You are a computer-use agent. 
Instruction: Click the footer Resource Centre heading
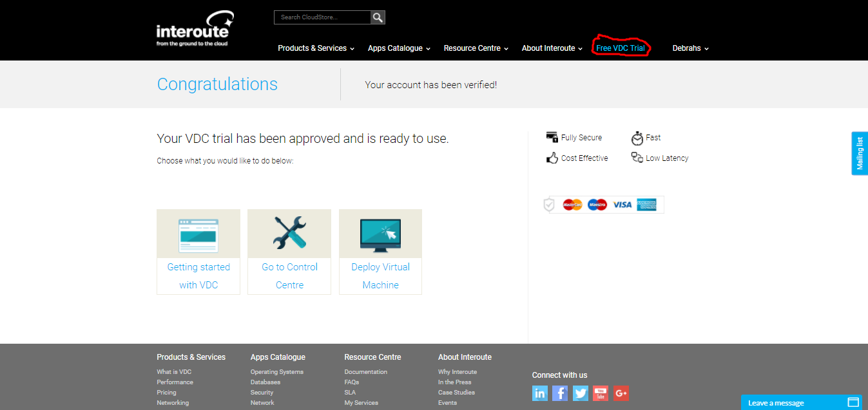click(372, 357)
